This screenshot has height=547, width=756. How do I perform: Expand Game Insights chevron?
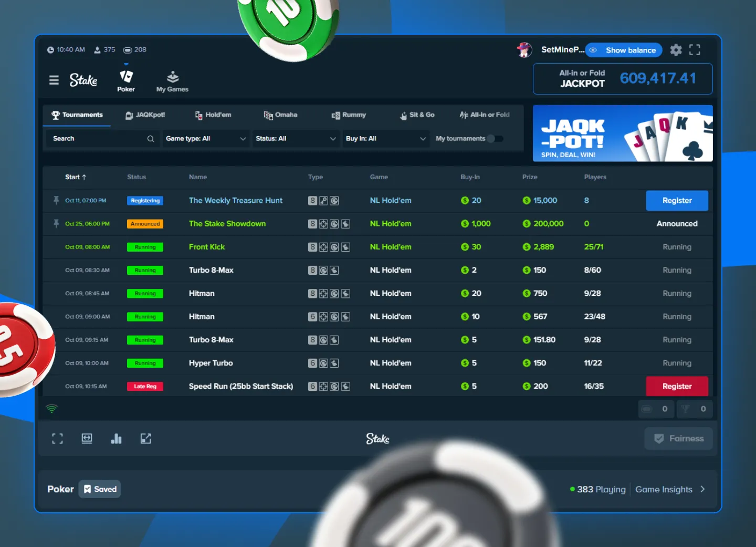702,489
